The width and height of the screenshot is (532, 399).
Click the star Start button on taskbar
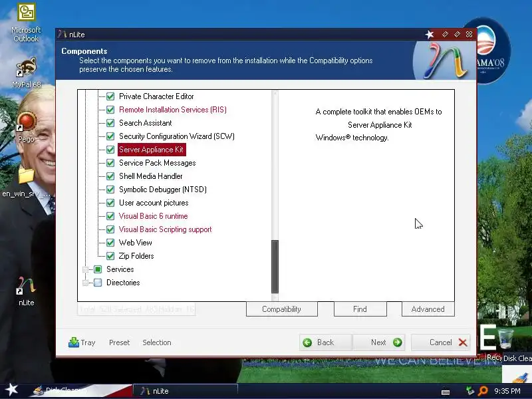coord(11,390)
